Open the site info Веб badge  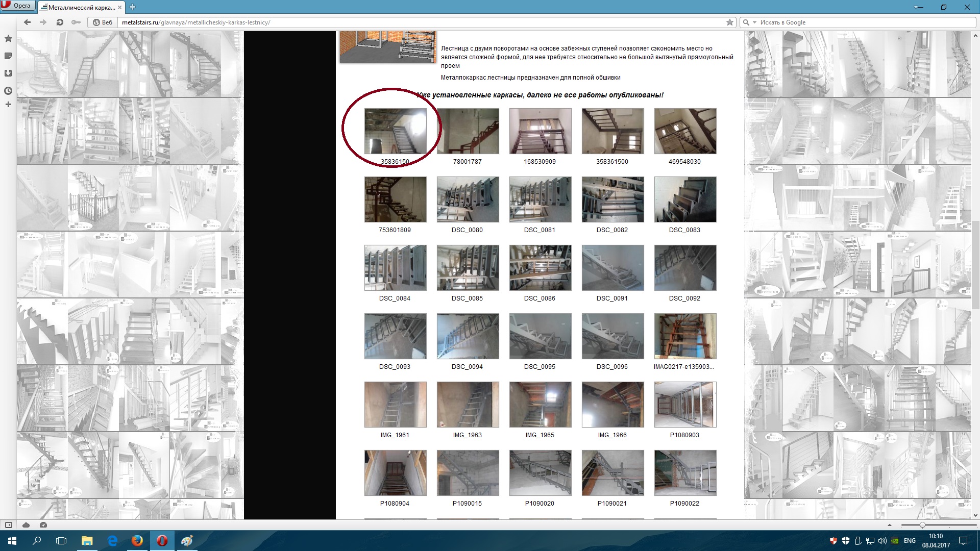click(103, 22)
